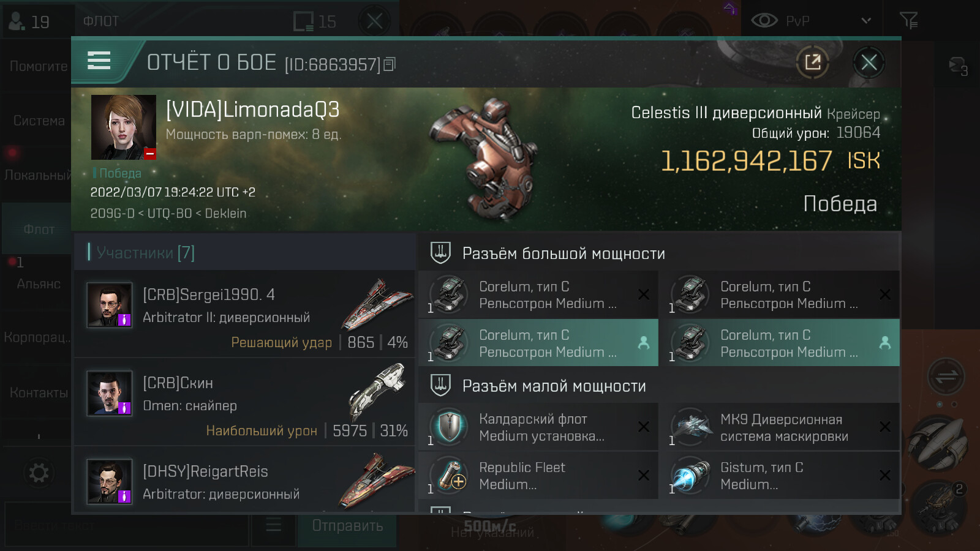Select the MK9 covert cloaking system icon
Image resolution: width=980 pixels, height=551 pixels.
[690, 427]
